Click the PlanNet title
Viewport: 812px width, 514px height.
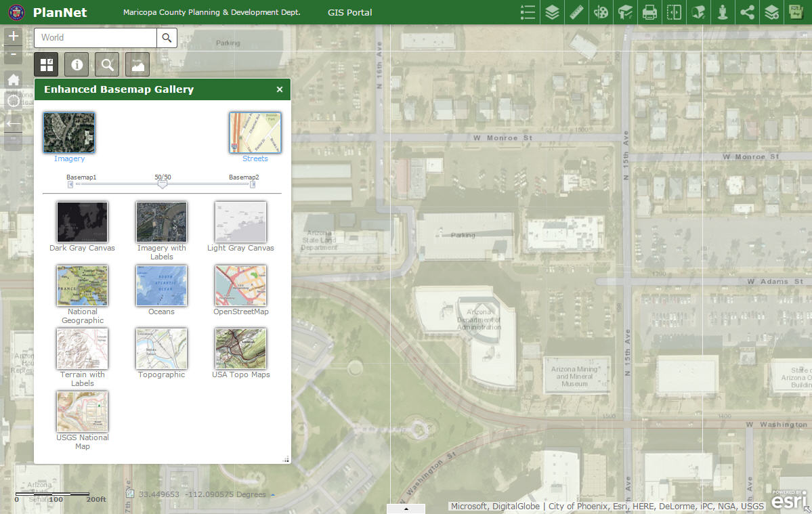coord(60,12)
